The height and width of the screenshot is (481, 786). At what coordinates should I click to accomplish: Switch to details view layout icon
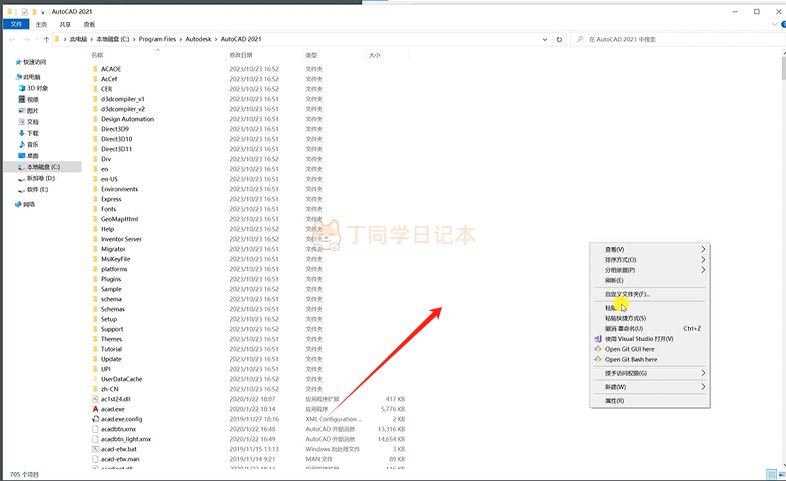(770, 473)
